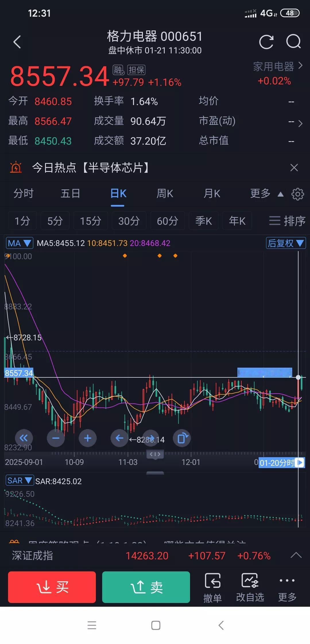310x644 pixels.
Task: Zoom in the K-line chart
Action: tap(88, 438)
